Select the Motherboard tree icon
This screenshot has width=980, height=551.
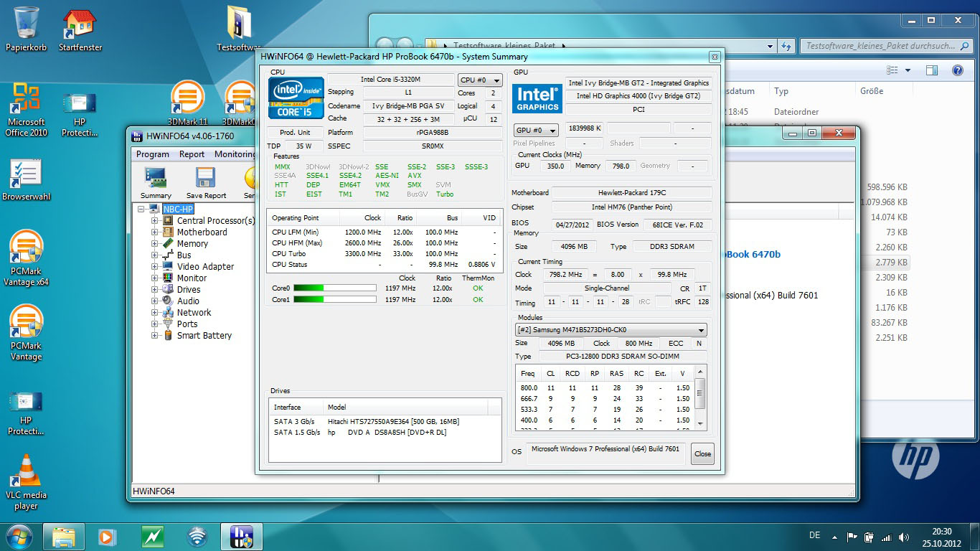[x=168, y=232]
